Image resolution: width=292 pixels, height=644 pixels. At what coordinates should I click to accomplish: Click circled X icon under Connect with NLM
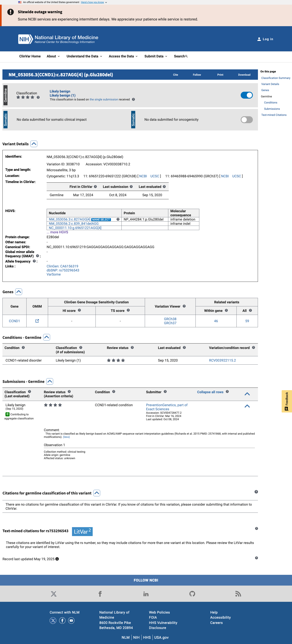click(x=53, y=620)
